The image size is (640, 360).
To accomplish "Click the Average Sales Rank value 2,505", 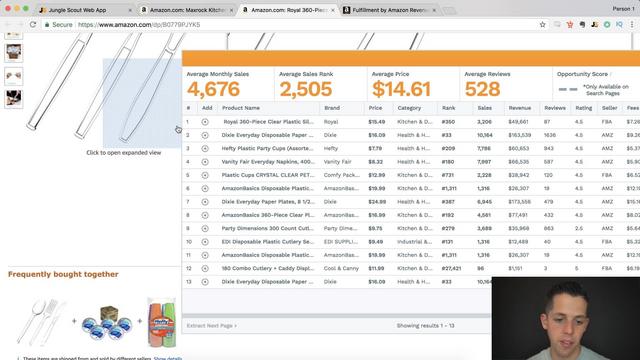I will click(x=306, y=89).
